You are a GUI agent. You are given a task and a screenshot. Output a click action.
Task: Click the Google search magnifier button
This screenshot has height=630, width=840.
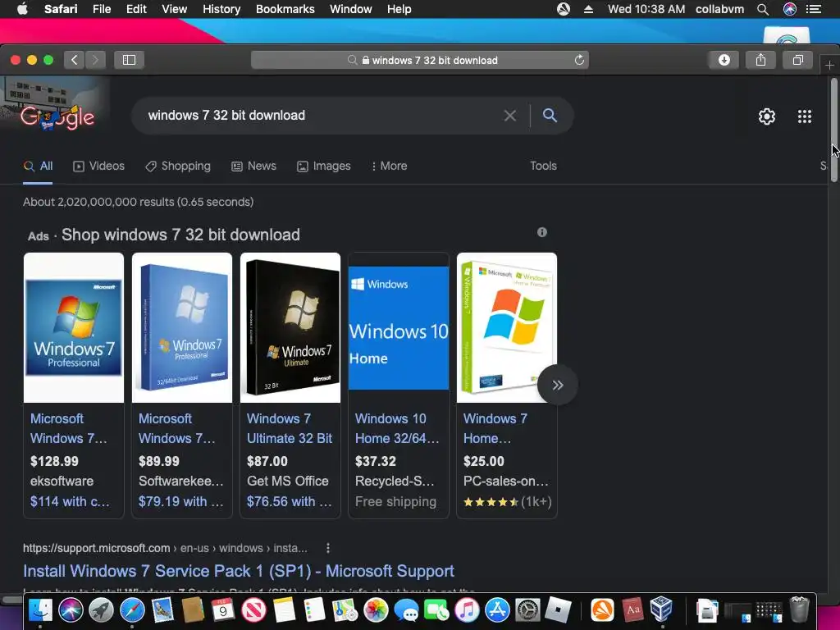(x=550, y=115)
